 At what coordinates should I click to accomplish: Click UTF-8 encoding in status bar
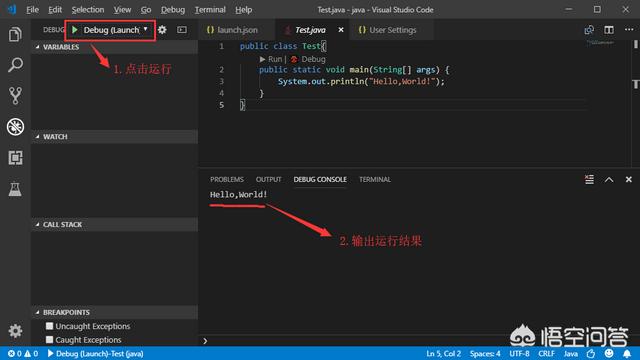pos(519,353)
